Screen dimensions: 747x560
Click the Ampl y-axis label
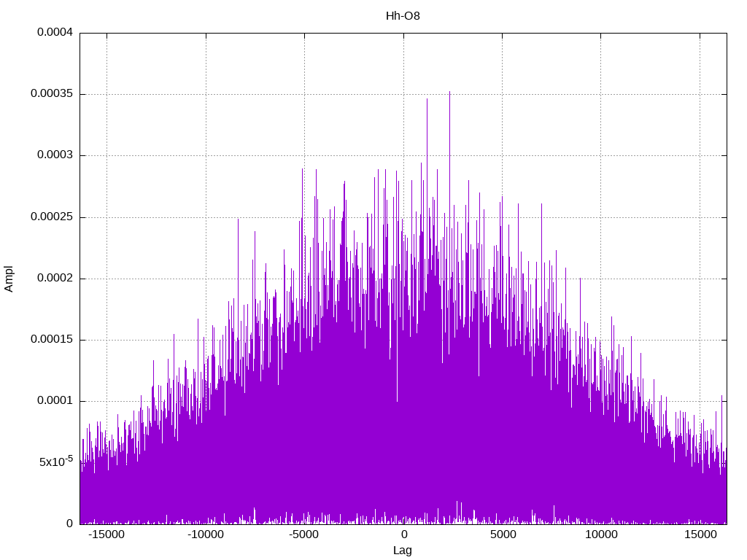9,279
